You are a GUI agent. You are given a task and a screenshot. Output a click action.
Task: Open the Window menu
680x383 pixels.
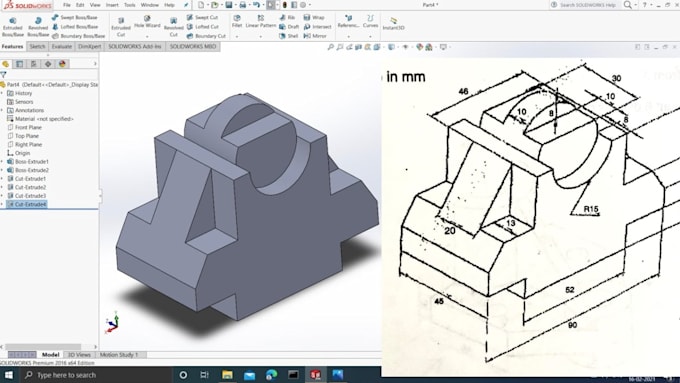(x=150, y=5)
